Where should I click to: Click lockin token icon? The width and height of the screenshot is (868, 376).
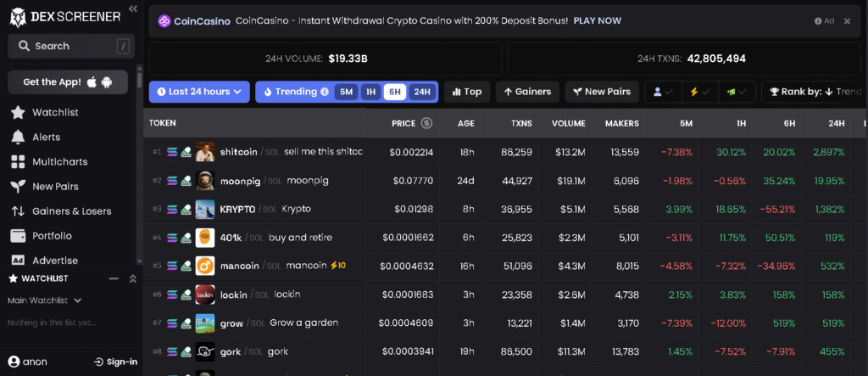[x=205, y=295]
